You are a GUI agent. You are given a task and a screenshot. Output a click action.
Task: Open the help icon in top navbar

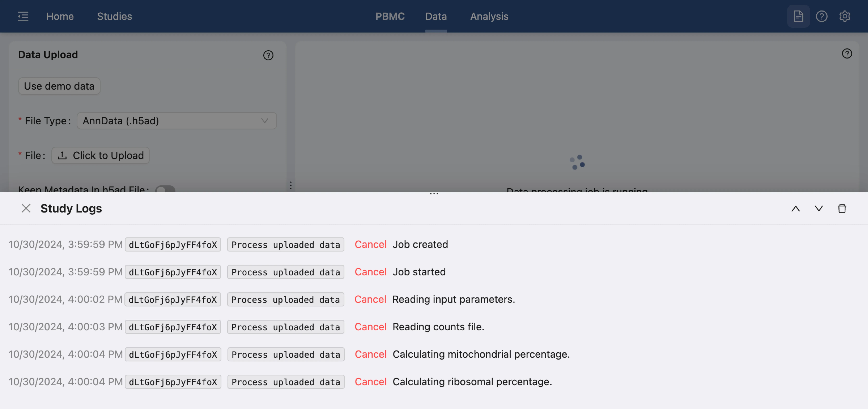(x=822, y=16)
